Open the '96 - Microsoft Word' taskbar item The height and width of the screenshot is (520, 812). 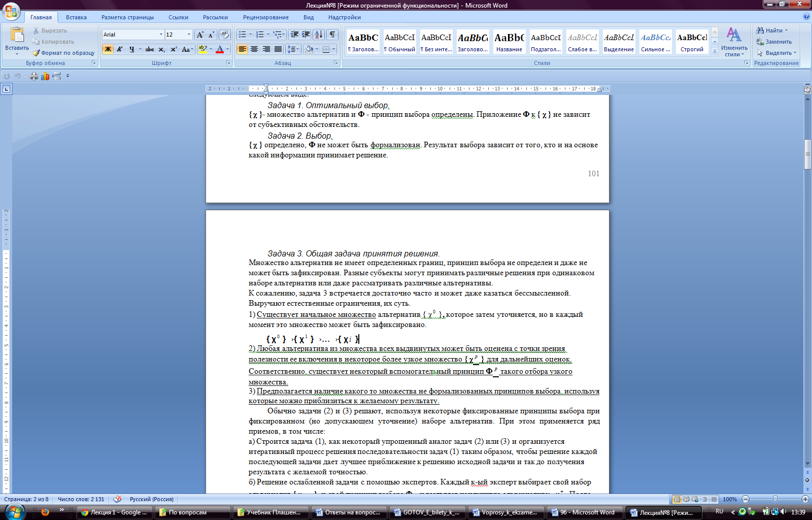(584, 512)
